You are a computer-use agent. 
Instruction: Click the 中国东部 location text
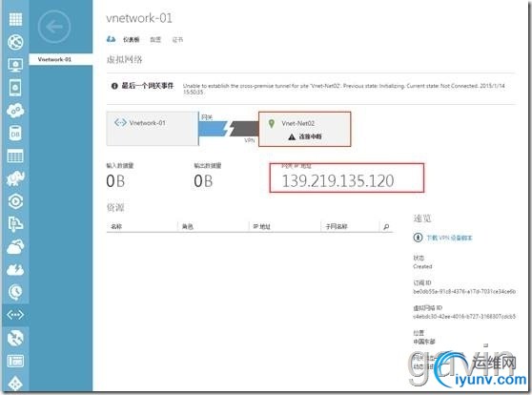[424, 342]
